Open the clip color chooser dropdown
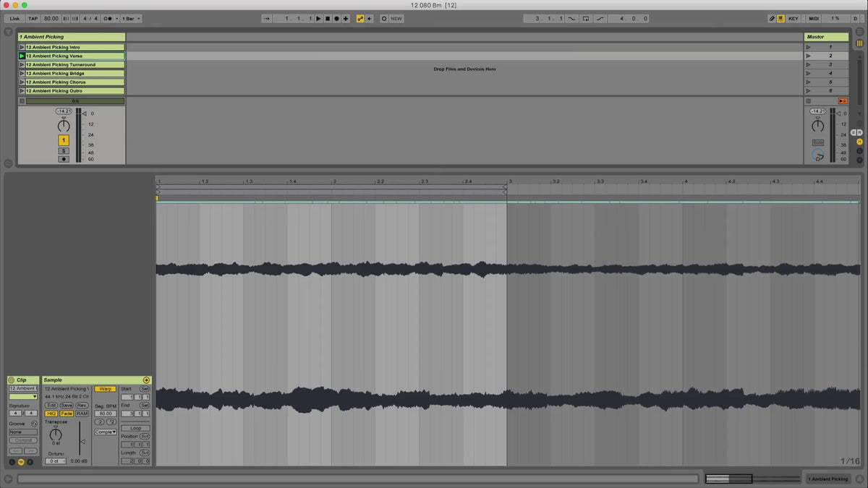The height and width of the screenshot is (488, 868). (23, 396)
